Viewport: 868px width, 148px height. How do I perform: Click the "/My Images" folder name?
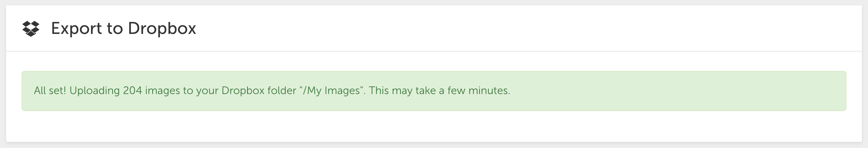[331, 91]
